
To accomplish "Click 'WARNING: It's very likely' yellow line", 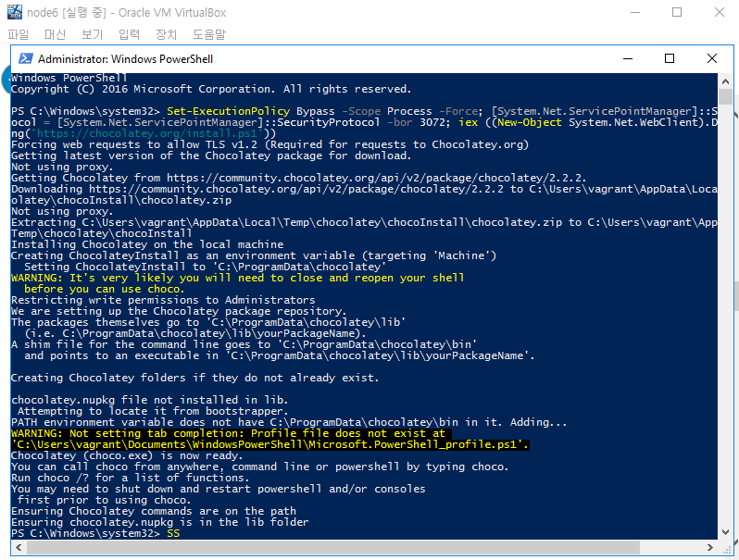I will click(237, 278).
